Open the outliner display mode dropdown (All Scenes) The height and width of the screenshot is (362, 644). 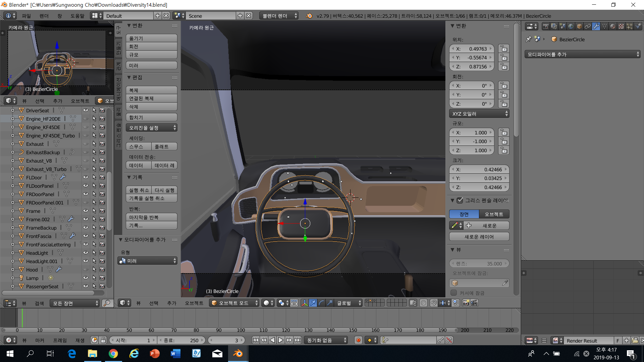[x=75, y=303]
